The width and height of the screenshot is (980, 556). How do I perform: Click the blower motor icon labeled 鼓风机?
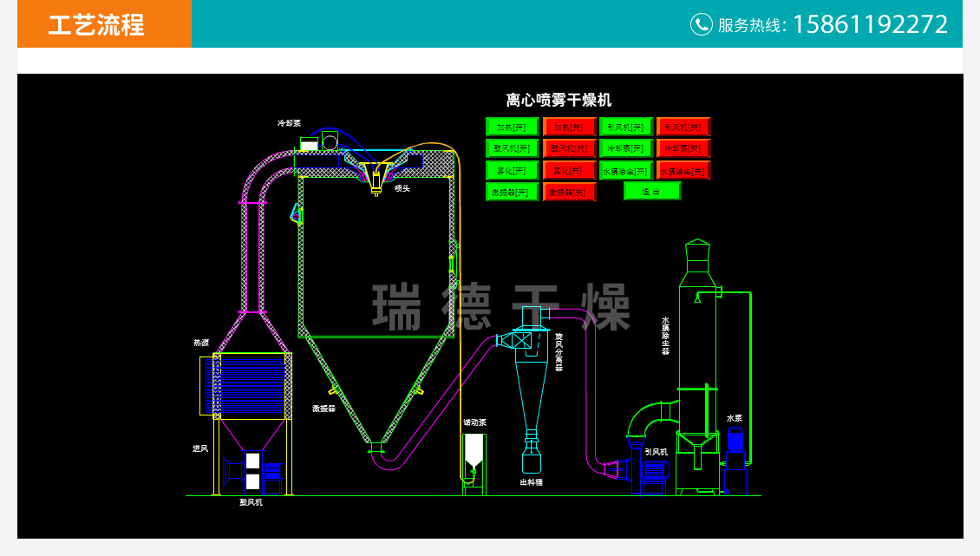(x=252, y=472)
